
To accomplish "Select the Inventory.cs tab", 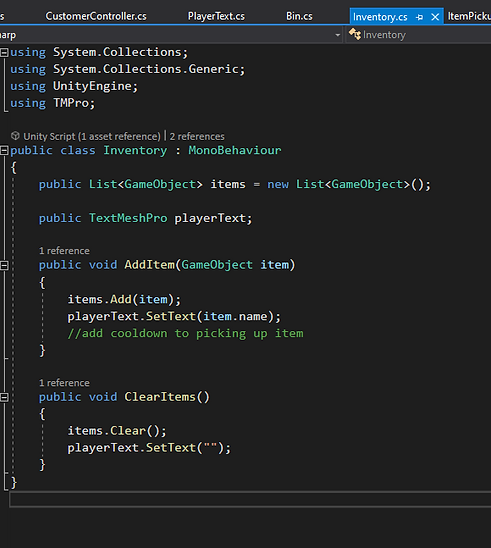I will (380, 17).
